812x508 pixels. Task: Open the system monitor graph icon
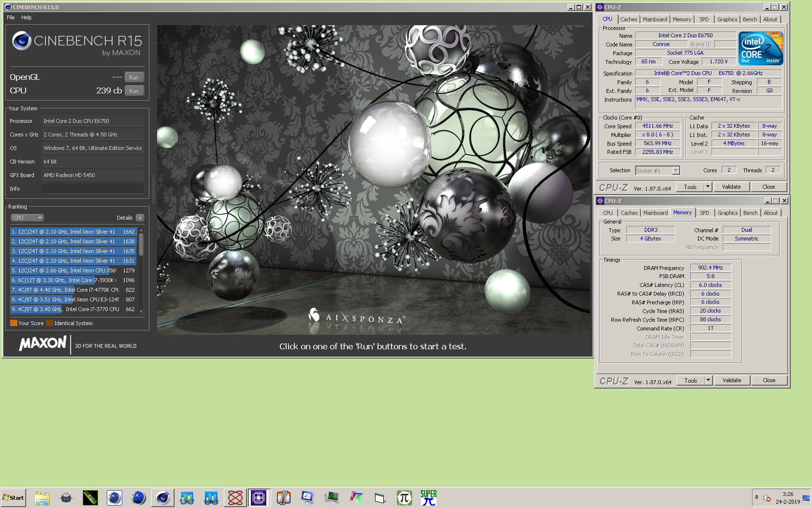[x=332, y=498]
